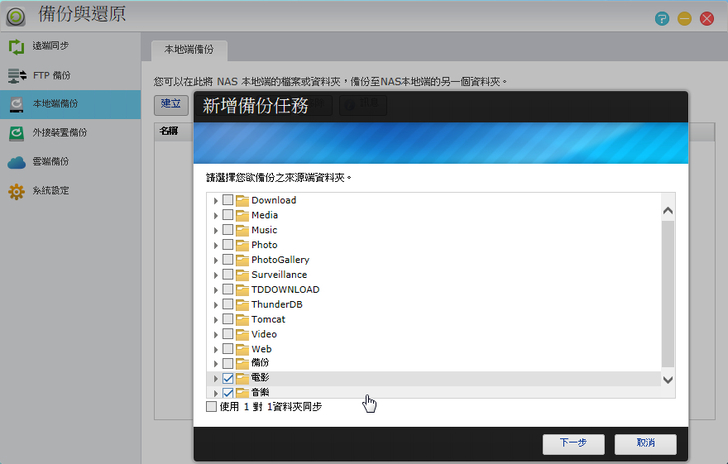Click the Tomcat folder icon
The image size is (728, 464).
pyautogui.click(x=242, y=320)
